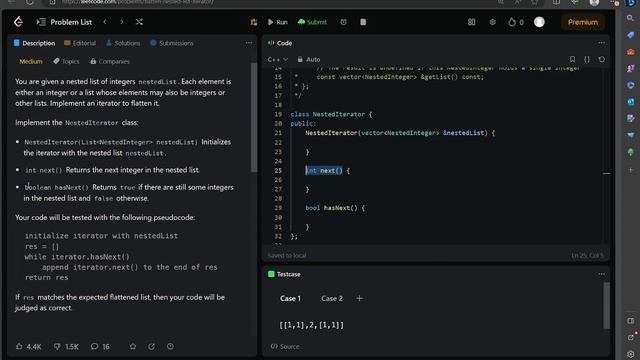The width and height of the screenshot is (640, 360).
Task: Reset code to default icon
Action: coord(602,59)
